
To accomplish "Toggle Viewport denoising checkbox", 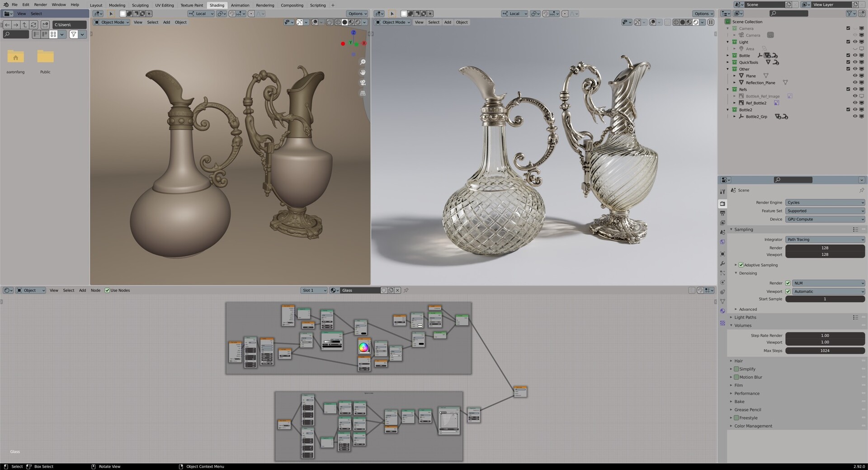I will [788, 291].
